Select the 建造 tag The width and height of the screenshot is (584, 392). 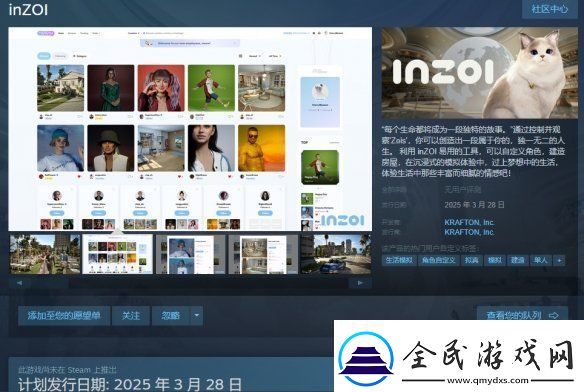(x=518, y=260)
